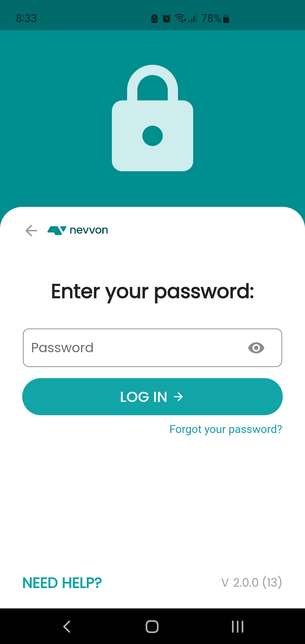This screenshot has width=305, height=644.
Task: Tap the 8:33 clock in status bar
Action: (26, 18)
